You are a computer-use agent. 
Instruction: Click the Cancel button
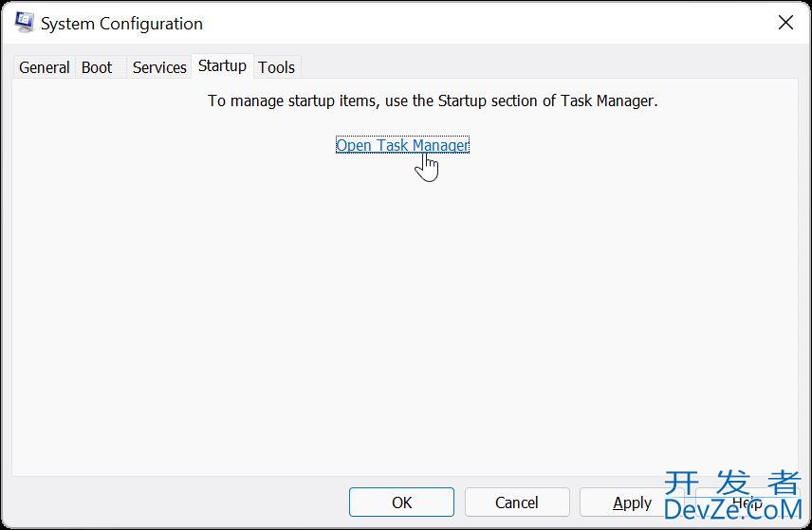coord(517,503)
